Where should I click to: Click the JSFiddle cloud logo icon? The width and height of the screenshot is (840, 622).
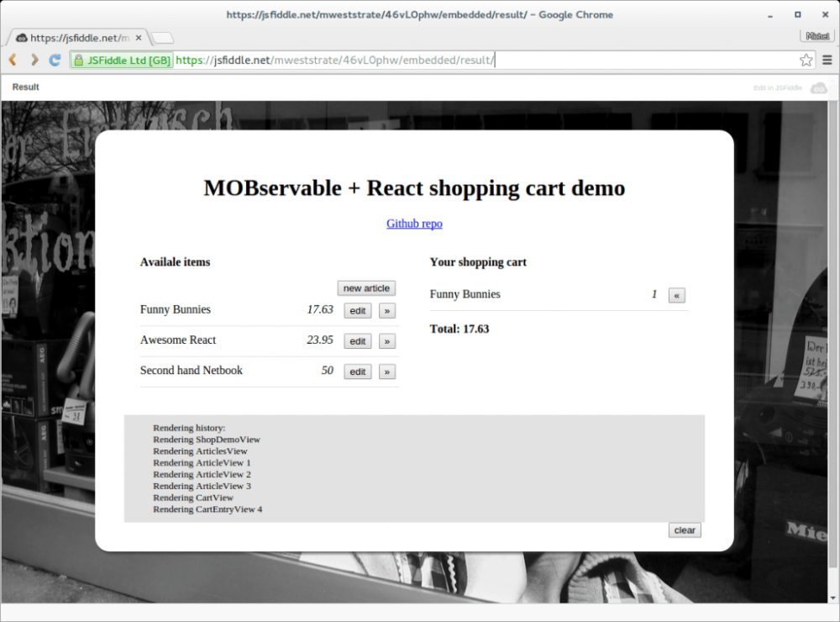click(x=818, y=88)
